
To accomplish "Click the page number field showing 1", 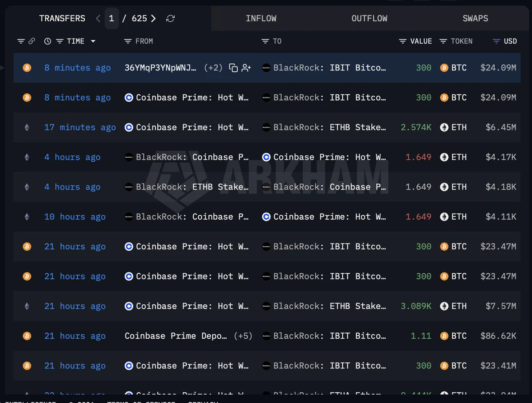I will coord(112,19).
